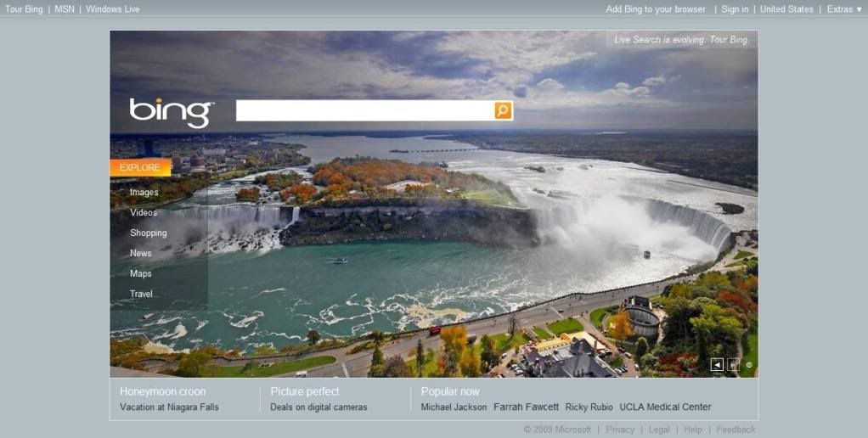Show the previous background image arrow
Image resolution: width=868 pixels, height=438 pixels.
(x=717, y=364)
